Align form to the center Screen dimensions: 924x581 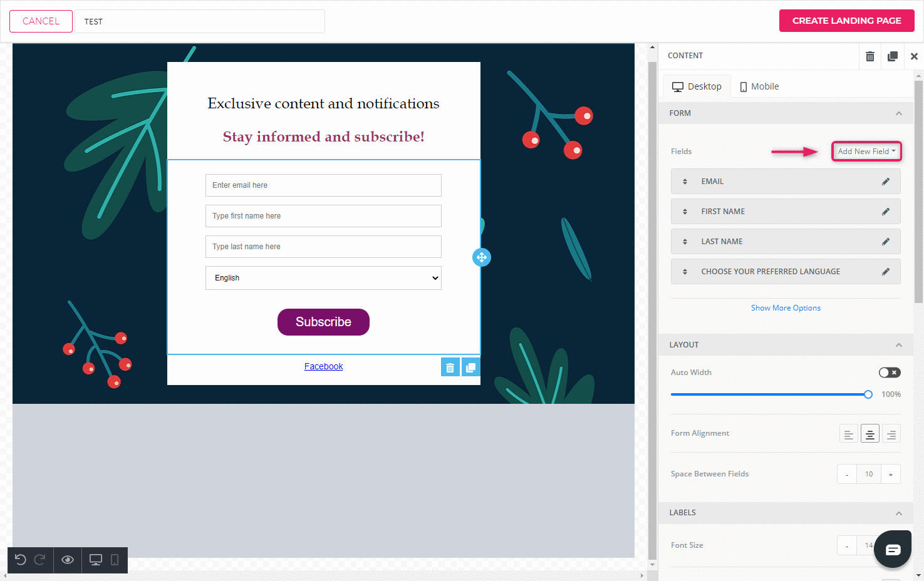(x=870, y=433)
